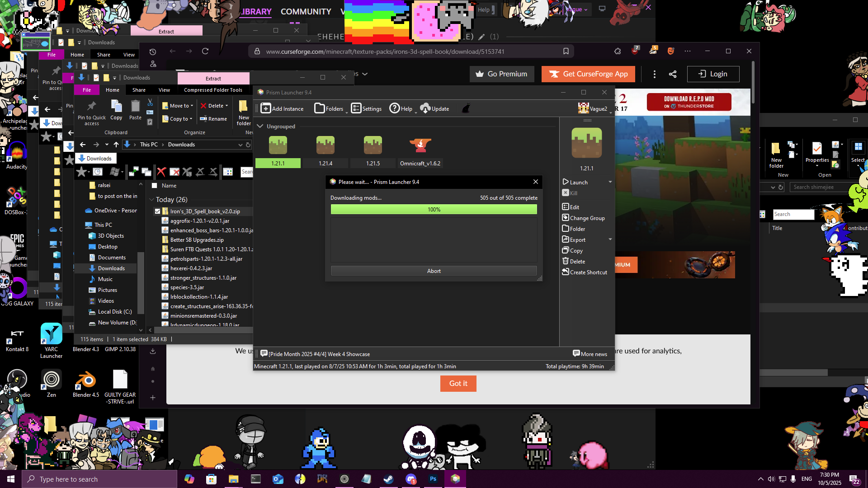Screen dimensions: 868x488
Task: Toggle the Name column select-all checkbox
Action: pos(155,186)
